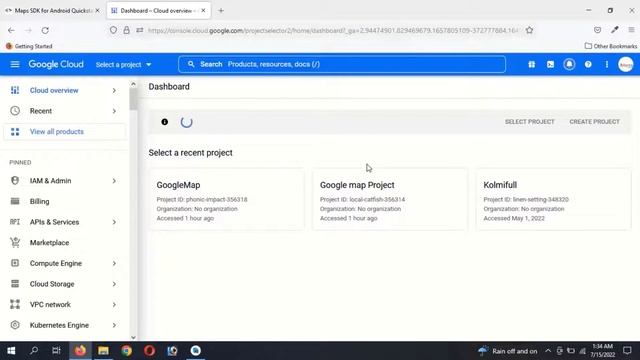
Task: Open Task View on the taskbar
Action: (x=56, y=351)
